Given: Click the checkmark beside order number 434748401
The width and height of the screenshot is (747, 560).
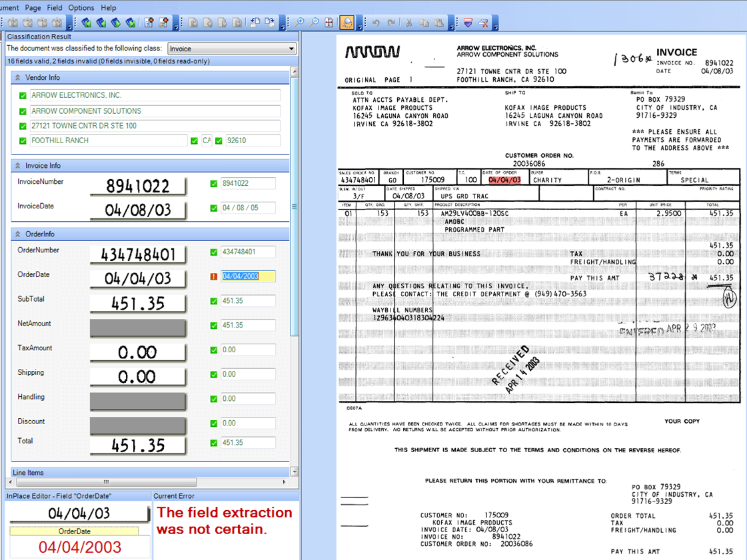Looking at the screenshot, I should pos(214,252).
